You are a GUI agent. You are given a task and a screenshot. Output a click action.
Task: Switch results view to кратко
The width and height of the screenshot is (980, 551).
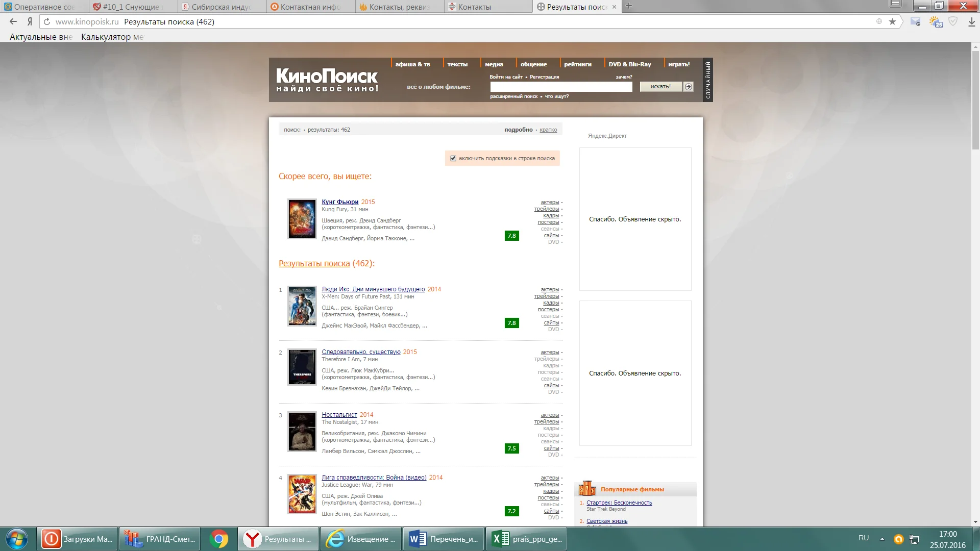pos(548,130)
